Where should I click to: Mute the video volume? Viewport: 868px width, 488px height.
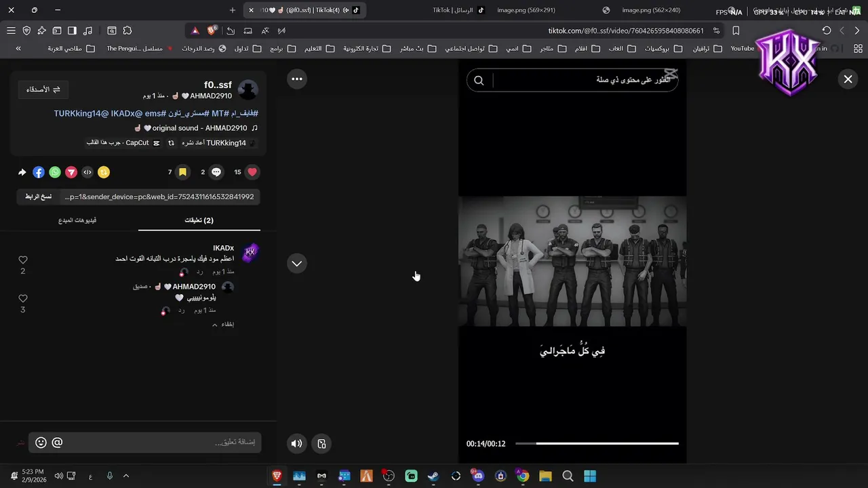(296, 444)
